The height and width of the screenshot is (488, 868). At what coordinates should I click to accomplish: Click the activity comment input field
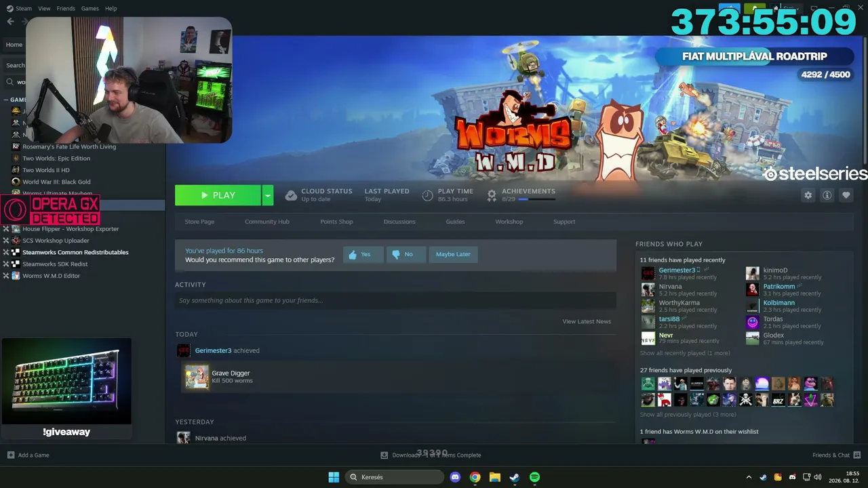tap(395, 300)
